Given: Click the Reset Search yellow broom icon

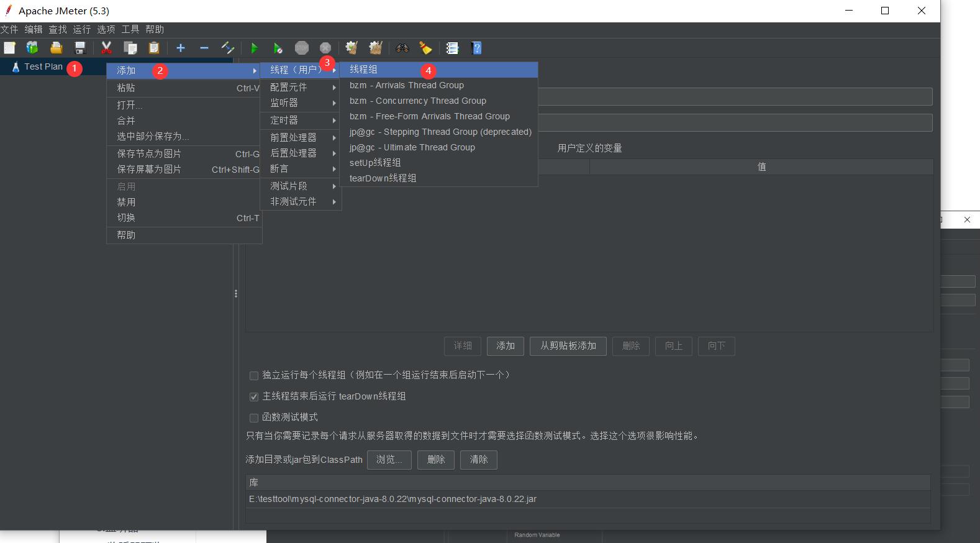Looking at the screenshot, I should point(425,48).
